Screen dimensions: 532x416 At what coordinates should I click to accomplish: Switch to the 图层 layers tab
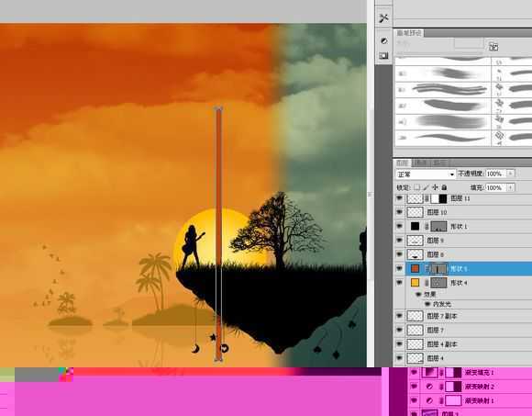point(403,163)
